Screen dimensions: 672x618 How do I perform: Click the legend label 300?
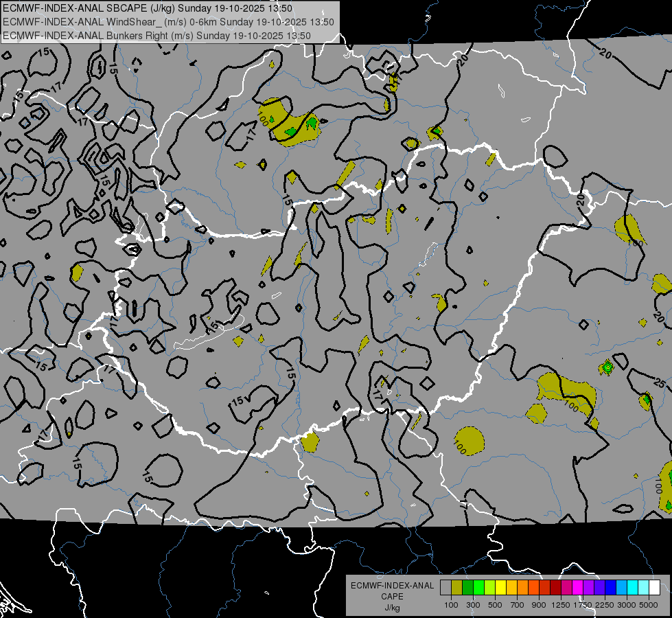(473, 605)
